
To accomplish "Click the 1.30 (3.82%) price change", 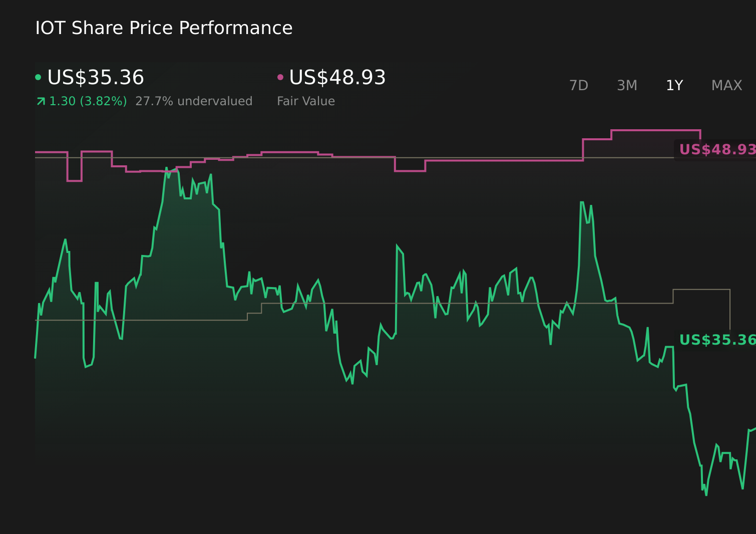I will [88, 101].
